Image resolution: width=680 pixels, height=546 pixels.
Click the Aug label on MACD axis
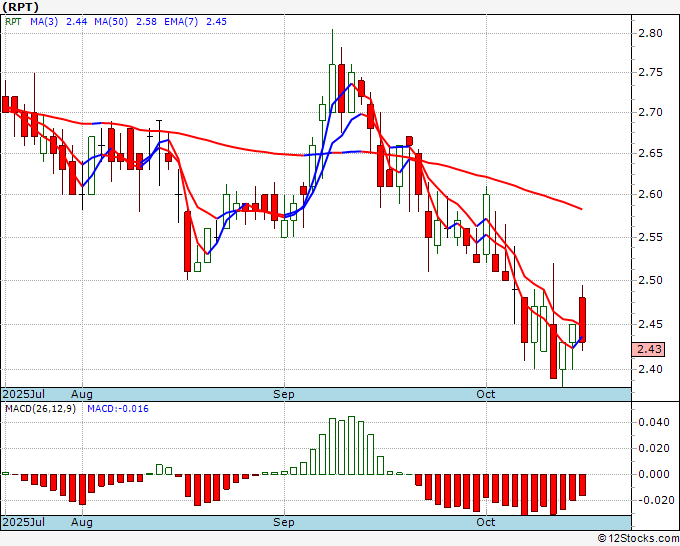tap(82, 522)
